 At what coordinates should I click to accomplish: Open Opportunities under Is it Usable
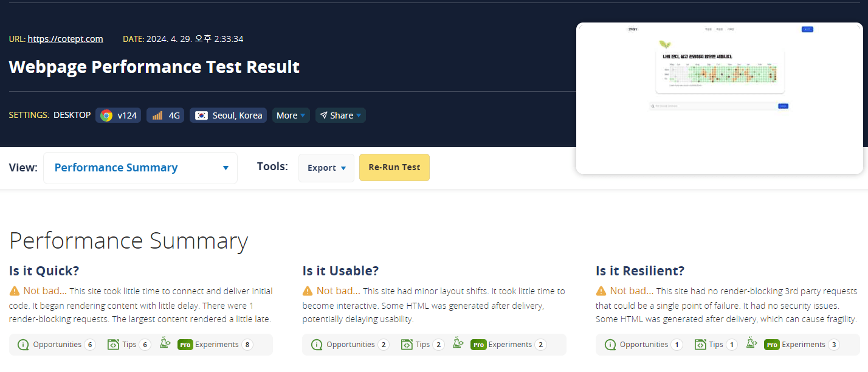pos(350,345)
